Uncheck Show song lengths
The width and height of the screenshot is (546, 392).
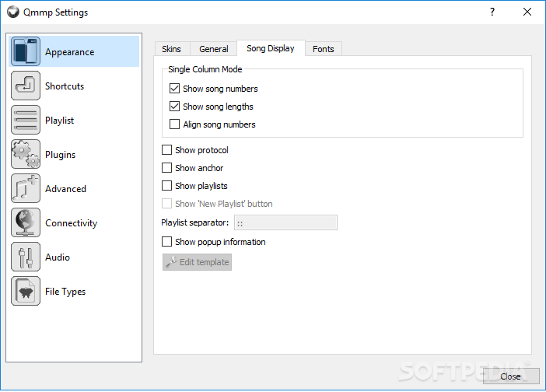(x=174, y=107)
